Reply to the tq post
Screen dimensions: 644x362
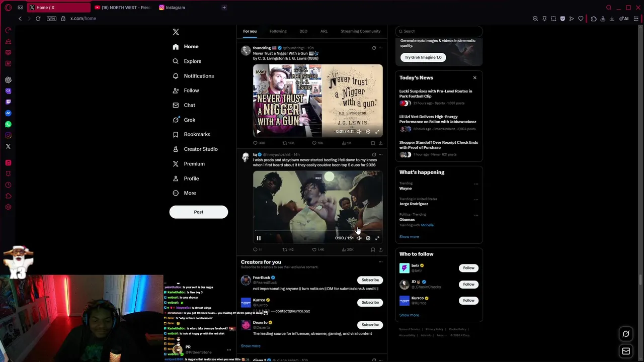click(257, 249)
